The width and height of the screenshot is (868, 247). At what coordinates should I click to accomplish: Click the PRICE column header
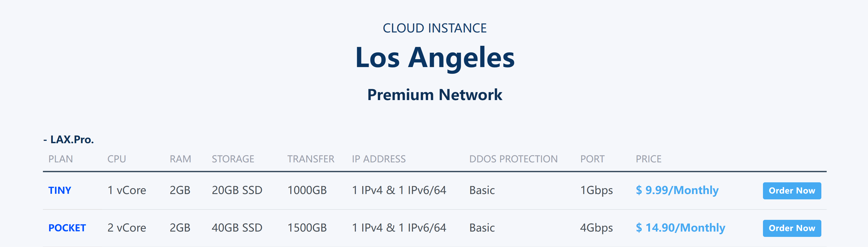648,159
